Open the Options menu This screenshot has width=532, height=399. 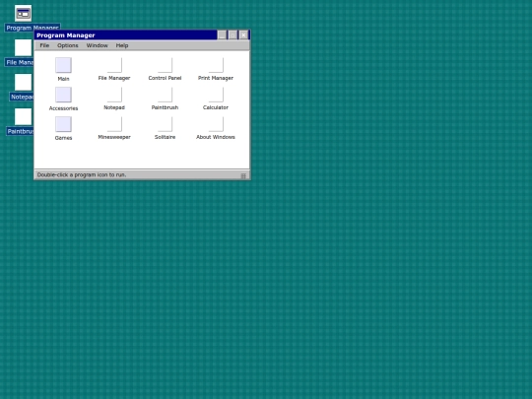[68, 45]
